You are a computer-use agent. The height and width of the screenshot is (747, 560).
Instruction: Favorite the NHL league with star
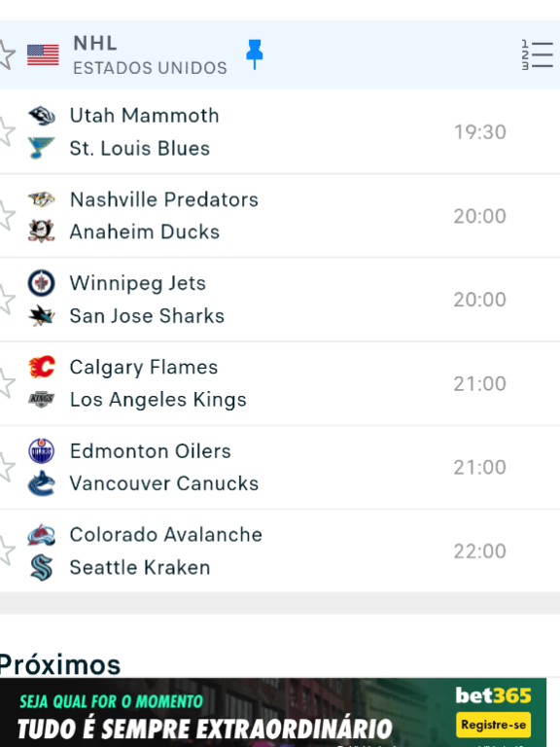(x=7, y=54)
